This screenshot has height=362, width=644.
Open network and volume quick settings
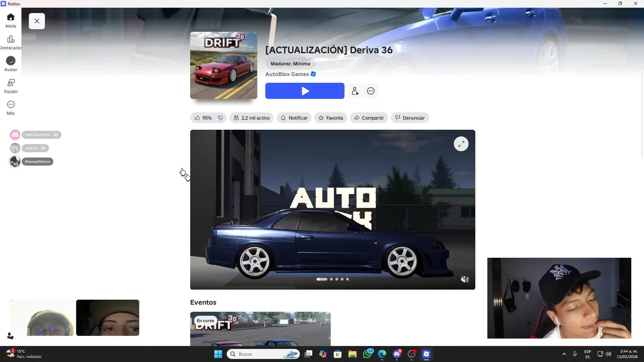pyautogui.click(x=605, y=354)
